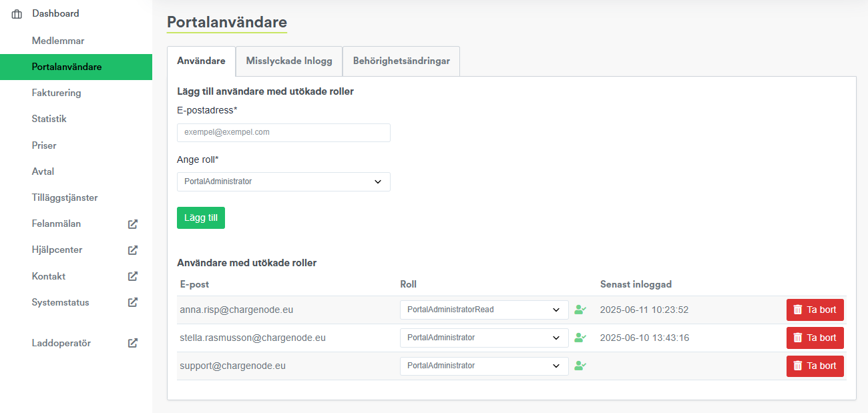Open the Behörighetsändringar tab
Image resolution: width=868 pixels, height=413 pixels.
pyautogui.click(x=401, y=61)
